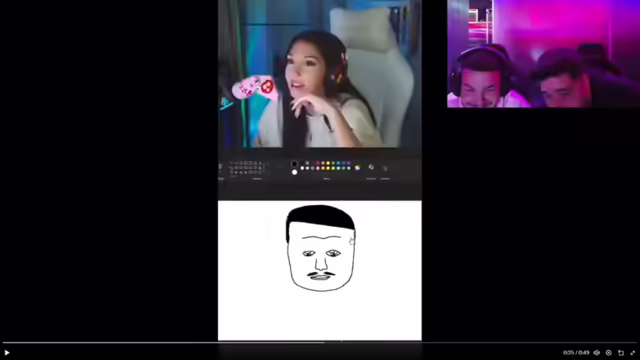The width and height of the screenshot is (640, 360).
Task: Select the black Color 1 circle in Paint
Action: tap(294, 164)
